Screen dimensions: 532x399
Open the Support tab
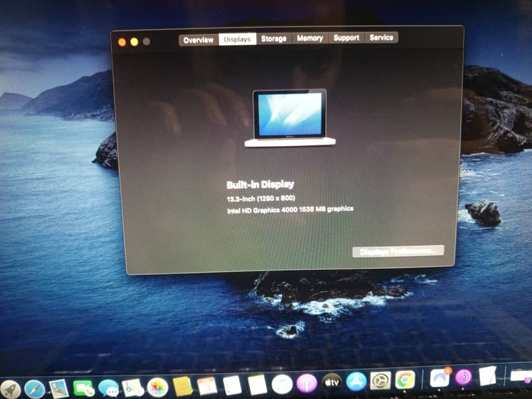346,38
